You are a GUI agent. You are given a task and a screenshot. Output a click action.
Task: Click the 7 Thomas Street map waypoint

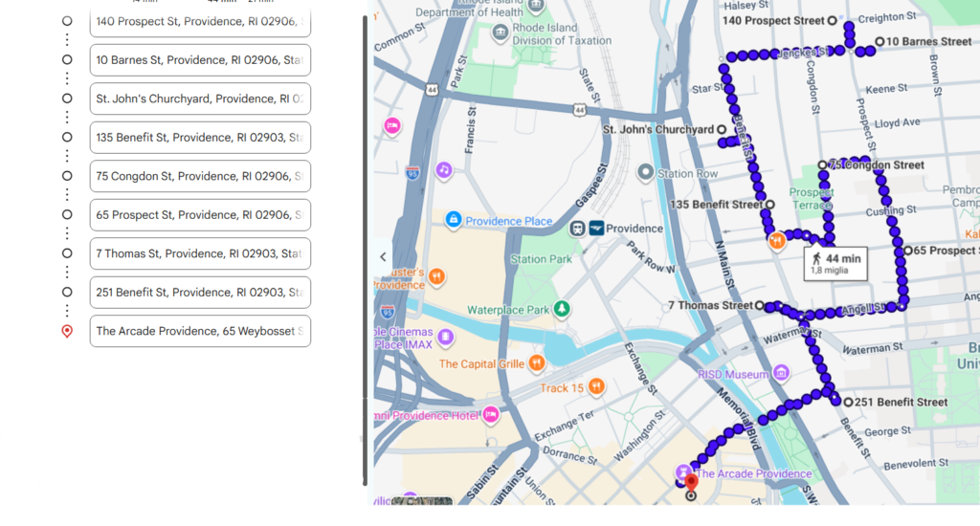759,305
